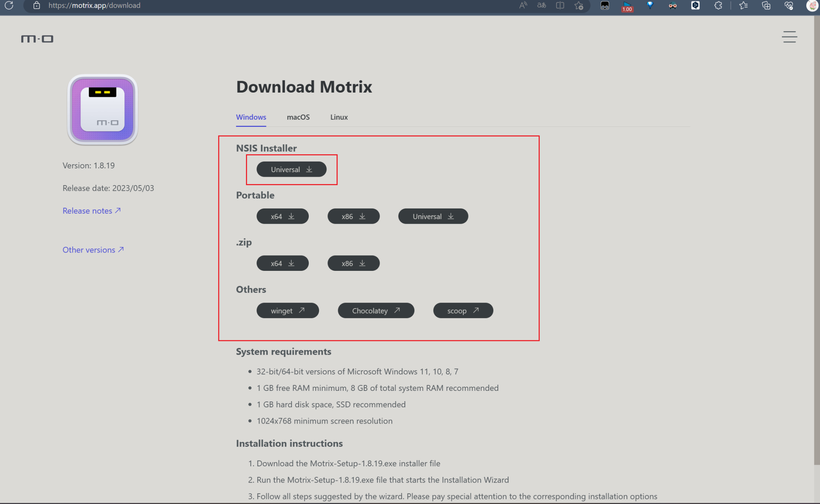Viewport: 820px width, 504px height.
Task: Open the glasses reader extension icon
Action: click(x=605, y=5)
